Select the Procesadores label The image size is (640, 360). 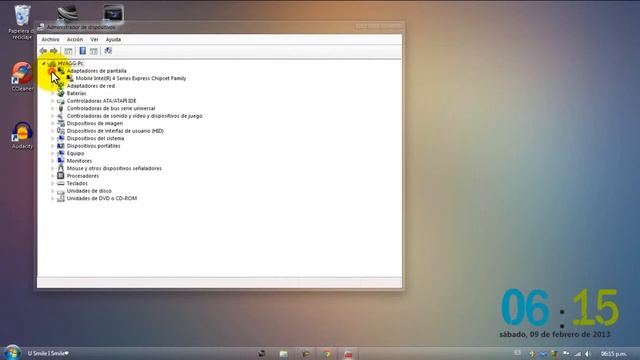(x=83, y=176)
